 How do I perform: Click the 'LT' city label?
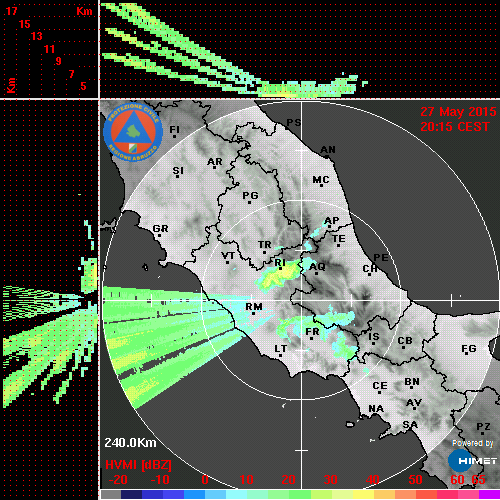click(x=281, y=349)
